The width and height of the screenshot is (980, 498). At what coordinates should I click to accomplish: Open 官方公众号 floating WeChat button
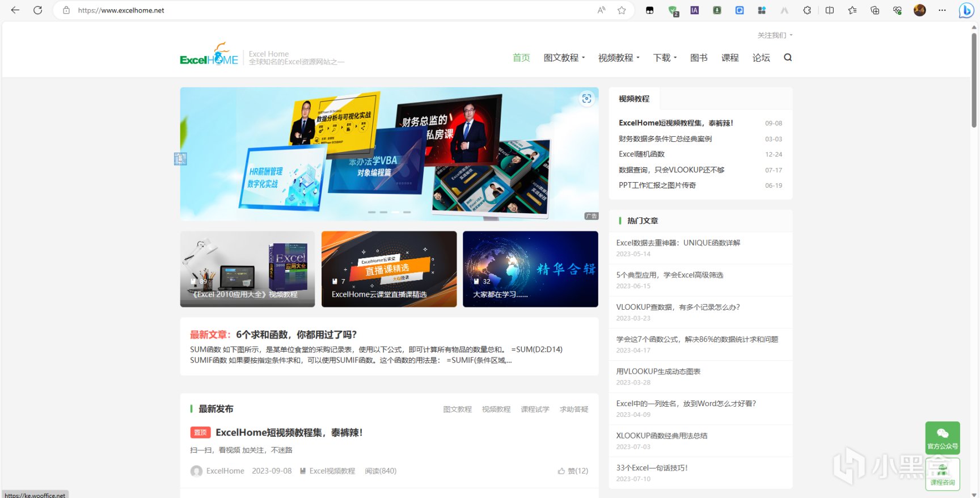click(x=943, y=437)
